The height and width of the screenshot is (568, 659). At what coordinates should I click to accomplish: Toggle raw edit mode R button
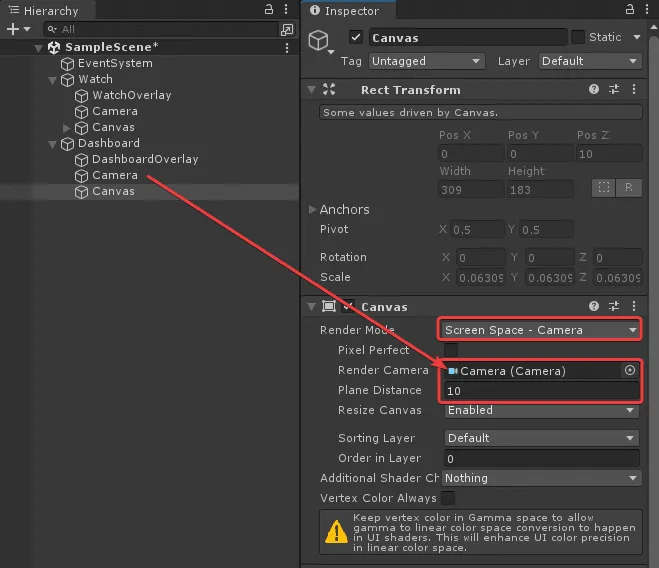(629, 188)
